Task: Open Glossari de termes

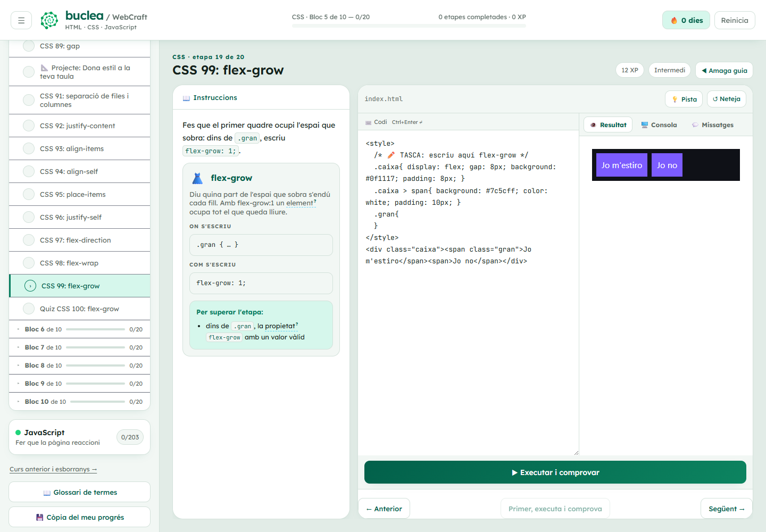Action: point(79,492)
